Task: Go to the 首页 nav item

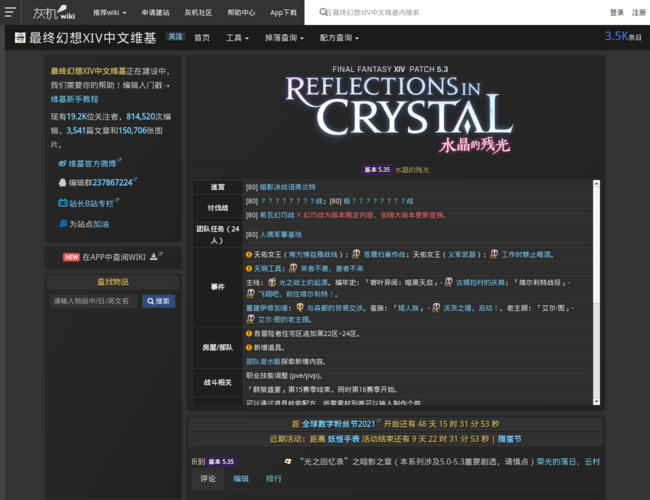Action: 202,38
